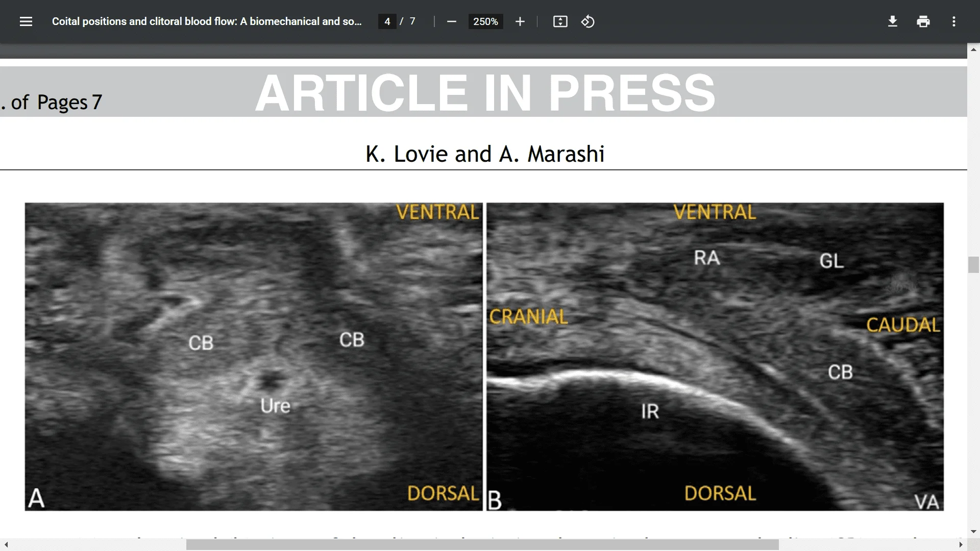Viewport: 980px width, 551px height.
Task: Click the DORSAL label in image A
Action: pos(443,493)
